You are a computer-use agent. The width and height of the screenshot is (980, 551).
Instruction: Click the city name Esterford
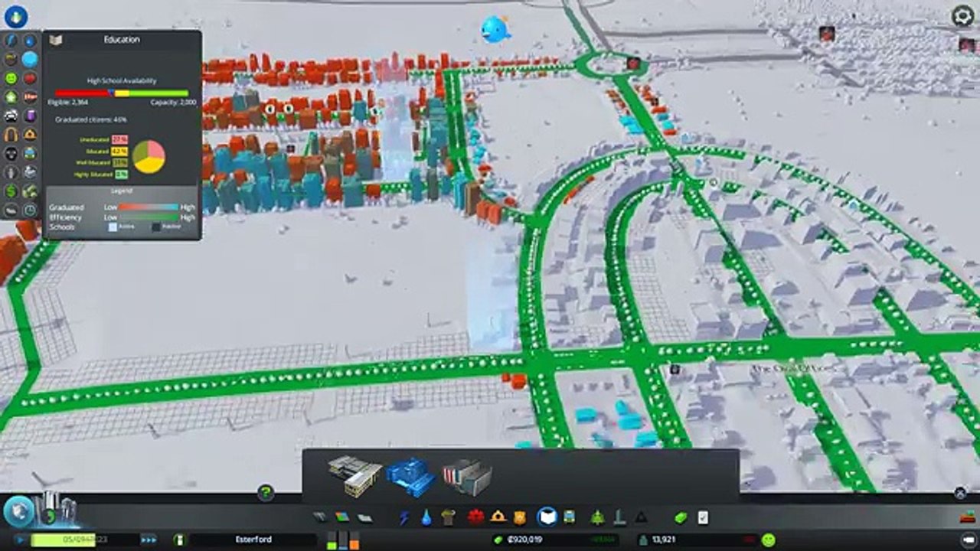click(253, 540)
